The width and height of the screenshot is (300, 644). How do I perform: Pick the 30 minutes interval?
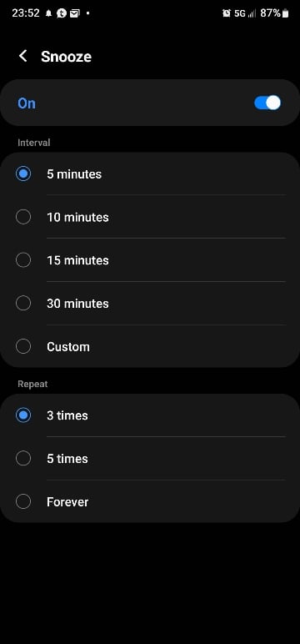click(150, 303)
